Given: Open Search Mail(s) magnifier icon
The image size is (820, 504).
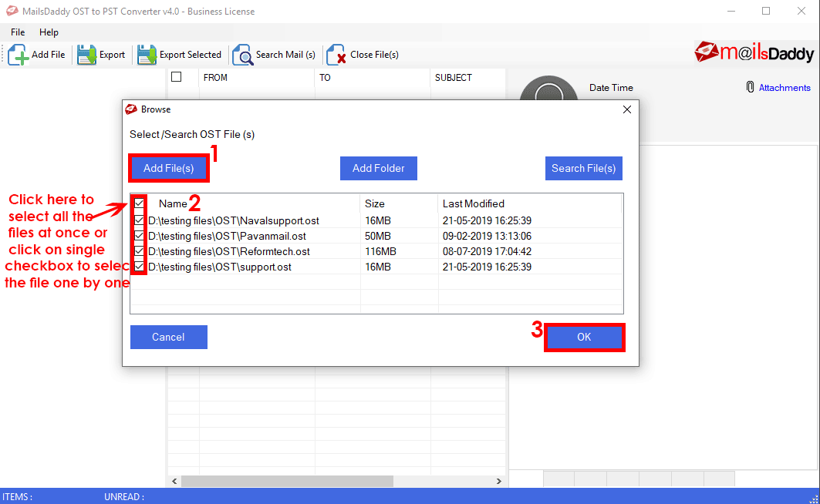Looking at the screenshot, I should point(243,55).
